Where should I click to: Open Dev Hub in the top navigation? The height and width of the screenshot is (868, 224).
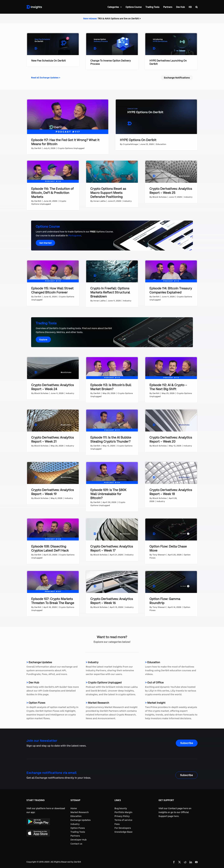(181, 7)
